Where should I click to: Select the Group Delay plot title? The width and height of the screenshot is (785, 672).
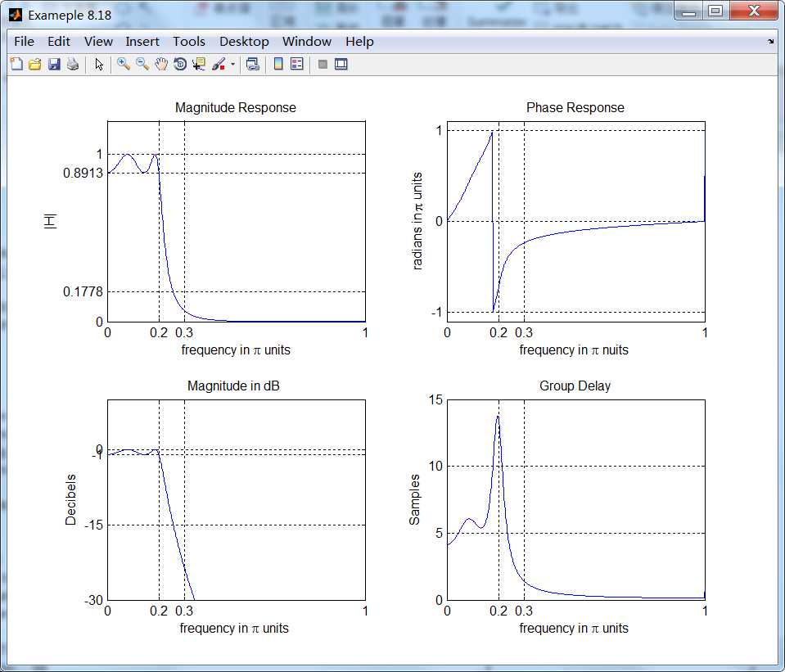click(575, 386)
